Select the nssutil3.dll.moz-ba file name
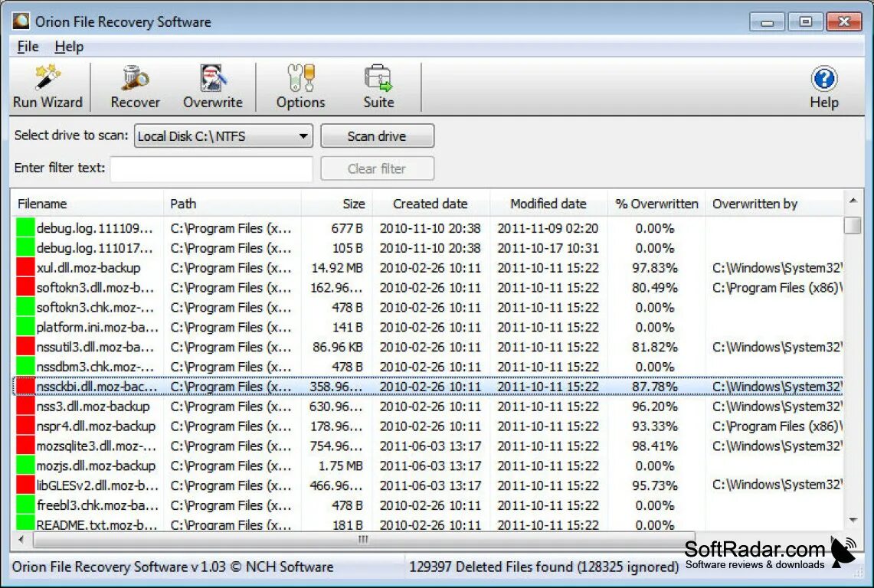 click(x=95, y=347)
